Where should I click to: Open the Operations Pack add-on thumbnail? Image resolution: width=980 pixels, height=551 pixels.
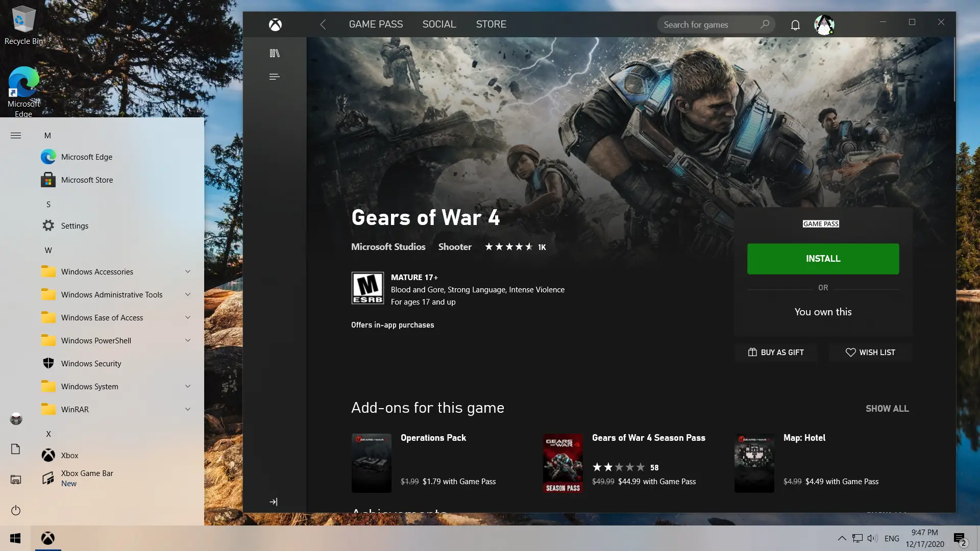point(372,463)
